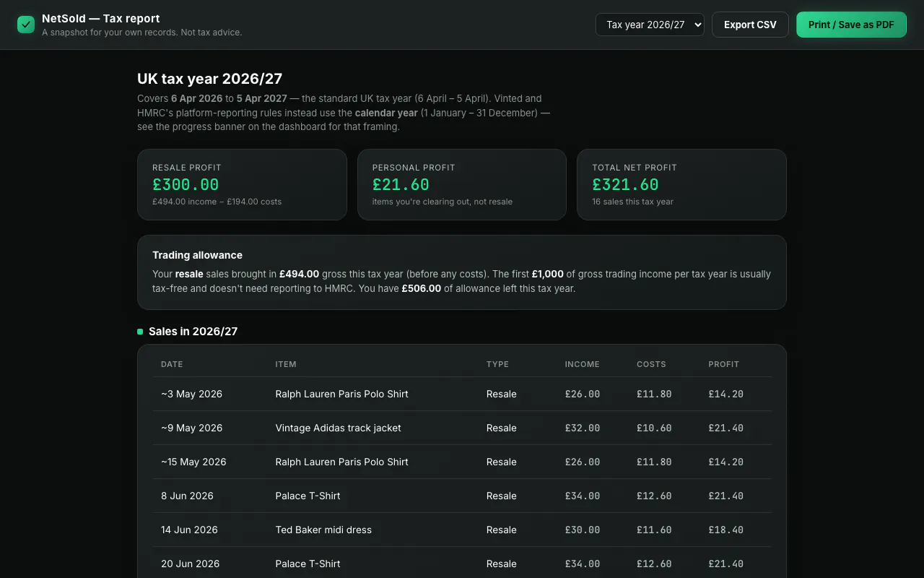Click the £10.60 costs cell
Image resolution: width=924 pixels, height=578 pixels.
point(654,428)
